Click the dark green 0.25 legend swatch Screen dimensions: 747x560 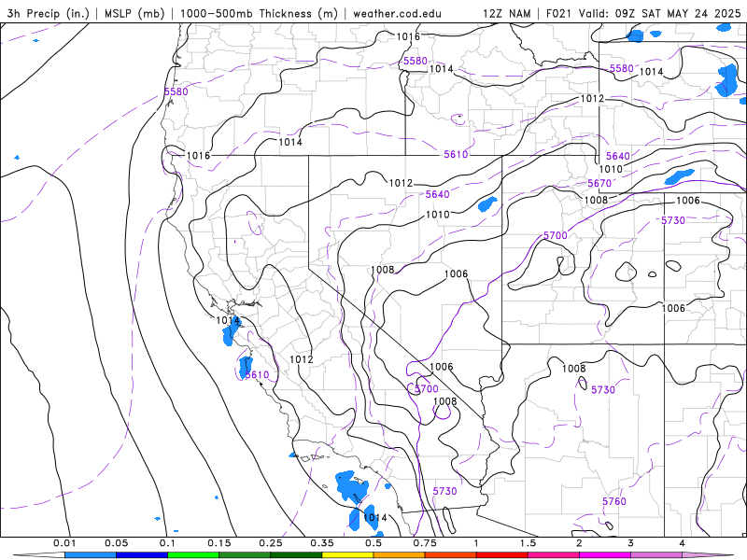296,555
